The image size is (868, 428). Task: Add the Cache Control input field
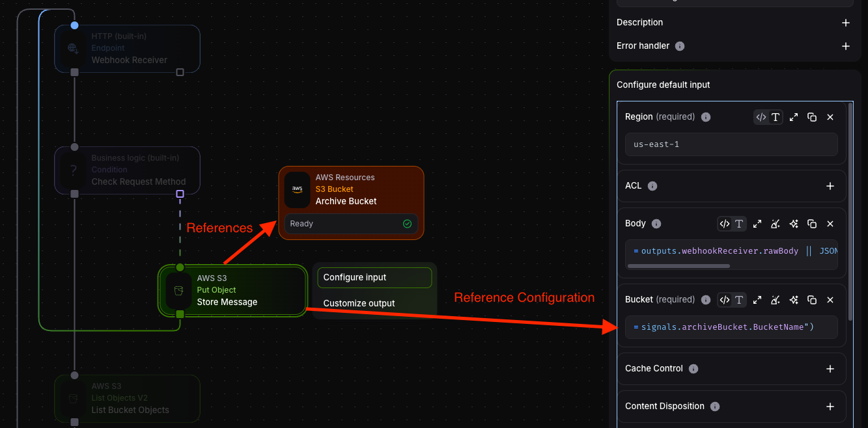click(830, 369)
